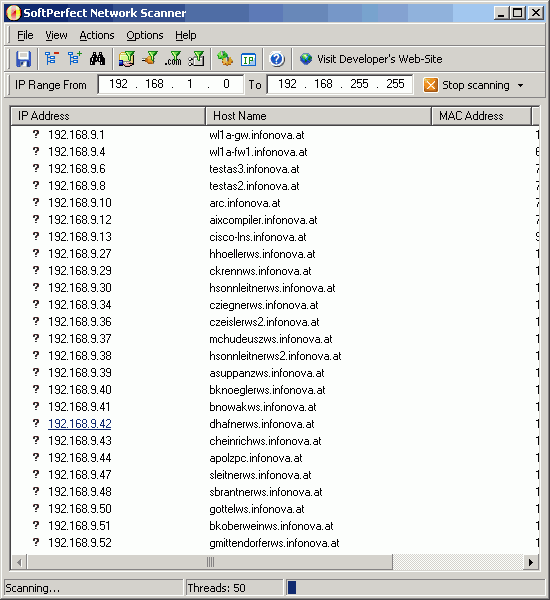The height and width of the screenshot is (600, 550).
Task: Click the question mark icon beside 192.168.9.30
Action: (36, 287)
